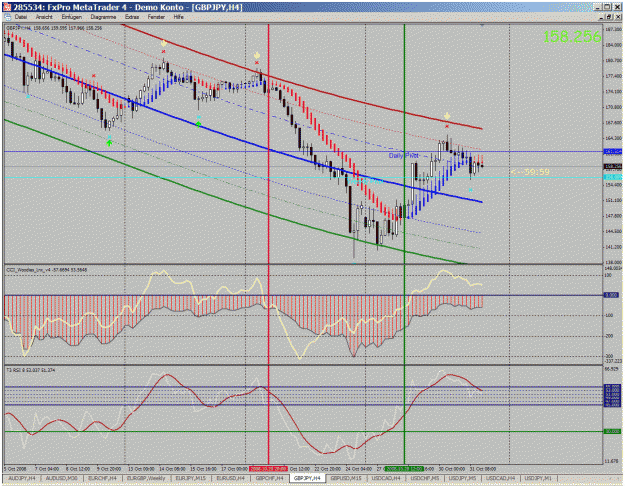The width and height of the screenshot is (625, 486).
Task: Click the red date label on time axis
Action: (268, 468)
